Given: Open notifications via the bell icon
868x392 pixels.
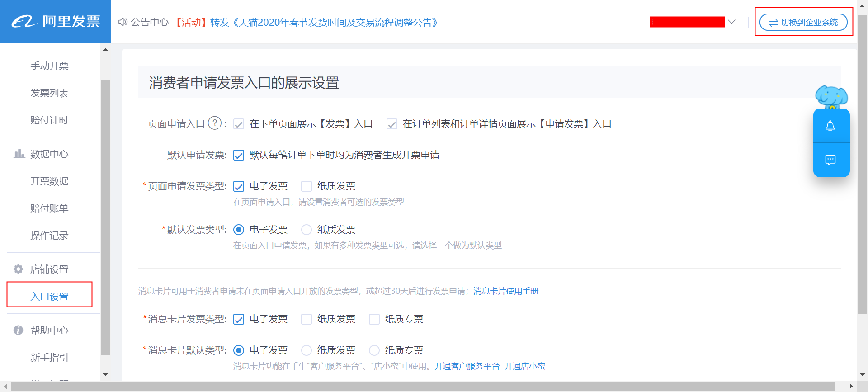Looking at the screenshot, I should [x=830, y=126].
